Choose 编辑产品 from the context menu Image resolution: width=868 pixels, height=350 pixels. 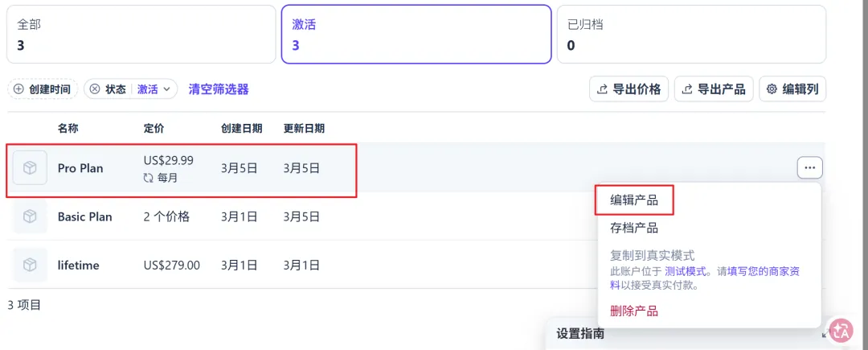pyautogui.click(x=634, y=200)
